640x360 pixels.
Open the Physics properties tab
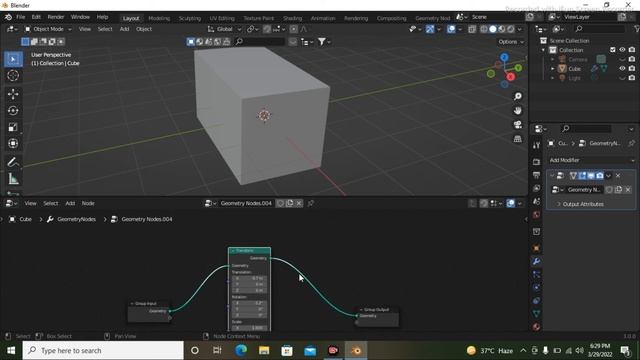(536, 287)
